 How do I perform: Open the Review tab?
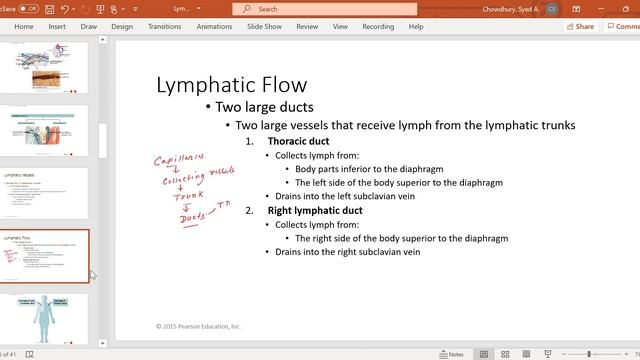(307, 27)
